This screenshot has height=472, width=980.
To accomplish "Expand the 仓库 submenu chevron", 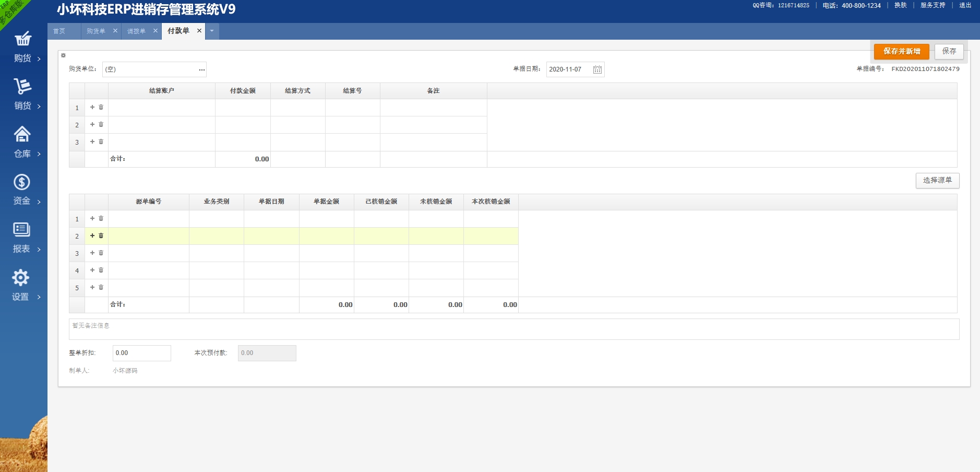I will (x=39, y=154).
